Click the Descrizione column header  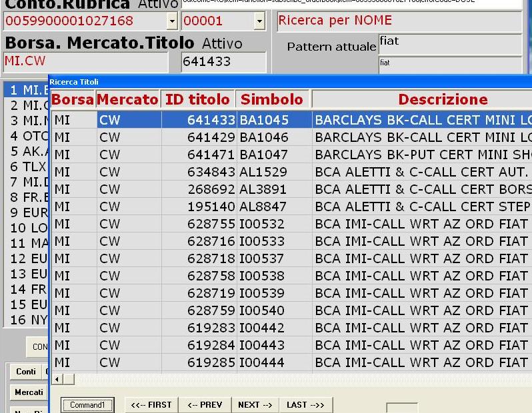(422, 100)
